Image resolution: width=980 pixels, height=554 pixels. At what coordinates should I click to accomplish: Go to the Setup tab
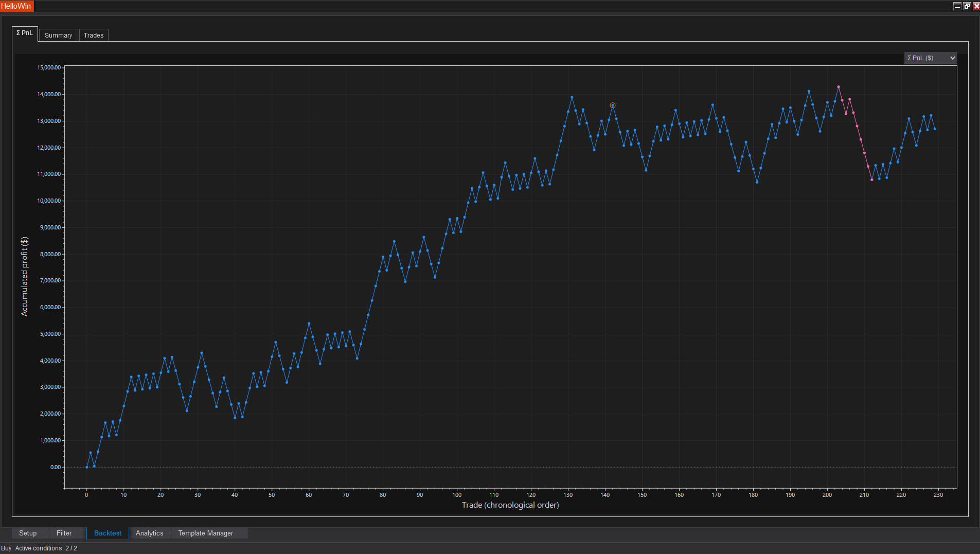28,533
